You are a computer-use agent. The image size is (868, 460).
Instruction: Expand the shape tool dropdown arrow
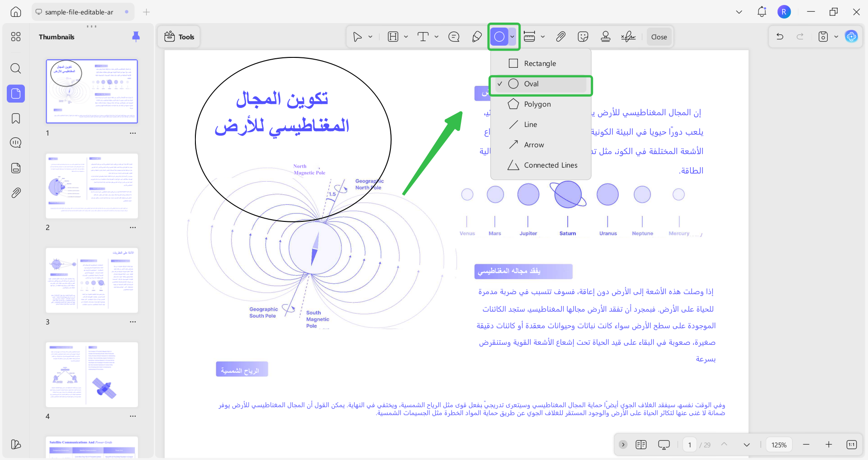512,37
